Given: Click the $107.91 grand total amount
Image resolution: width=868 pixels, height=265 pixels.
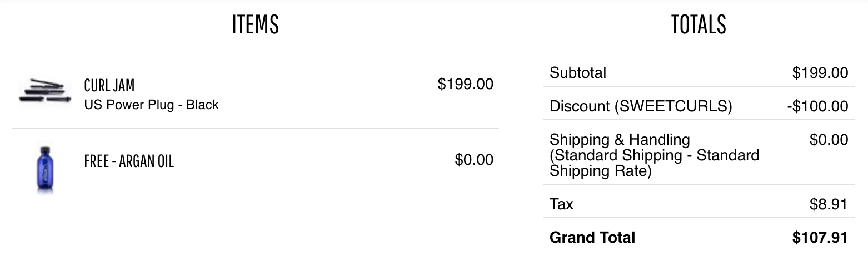Looking at the screenshot, I should pos(820,238).
